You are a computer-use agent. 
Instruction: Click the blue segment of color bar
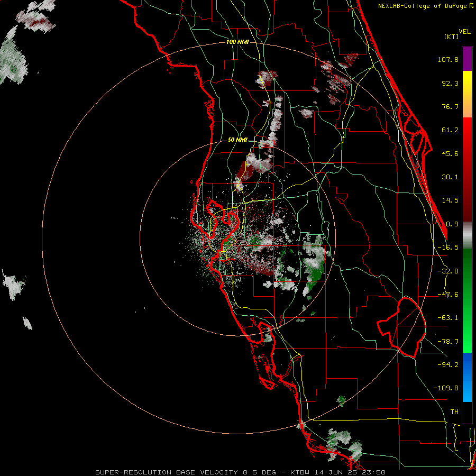point(467,377)
